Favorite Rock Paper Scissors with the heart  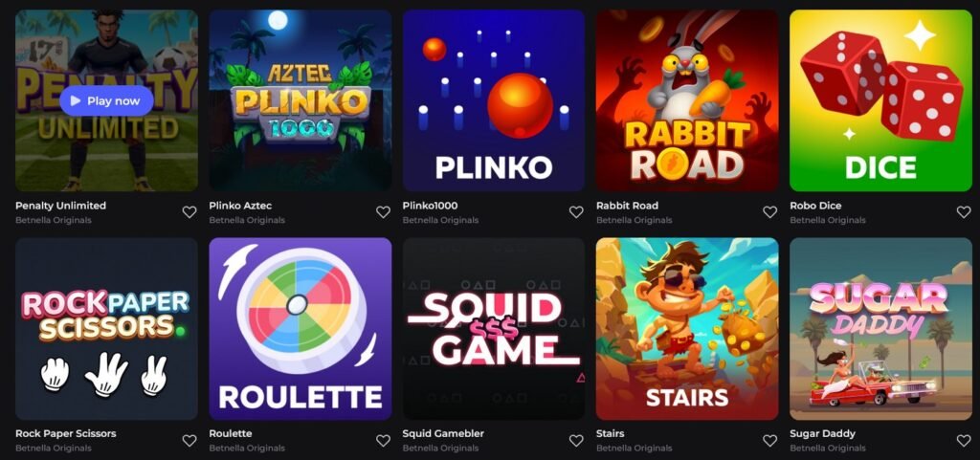tap(189, 441)
